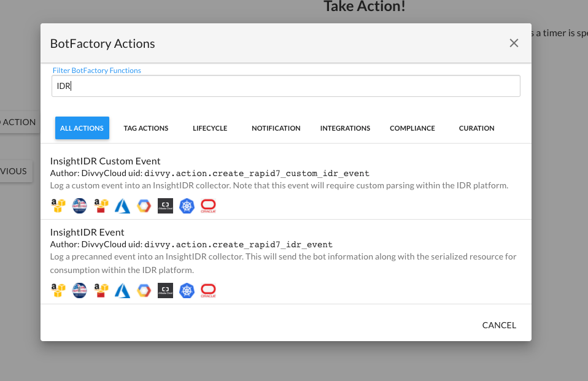This screenshot has width=588, height=381.
Task: Click the AWS icon under InsightIDR Custom Event
Action: pos(58,206)
